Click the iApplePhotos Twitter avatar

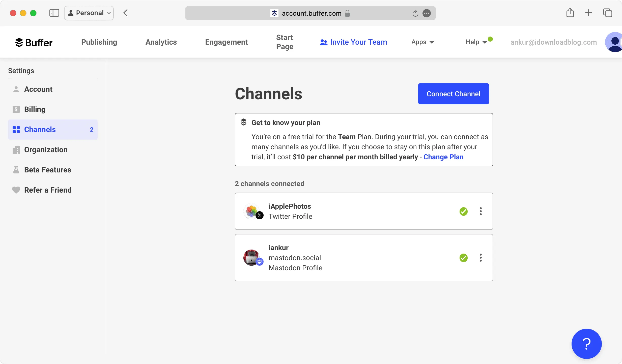253,211
